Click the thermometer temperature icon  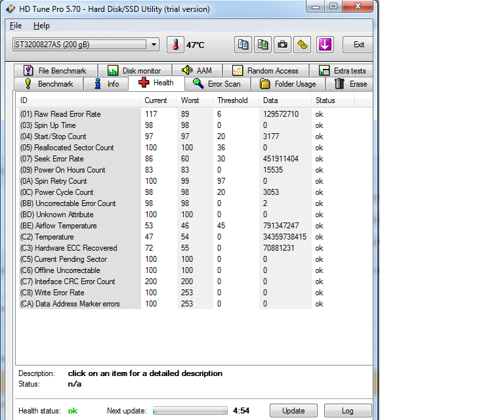(175, 45)
